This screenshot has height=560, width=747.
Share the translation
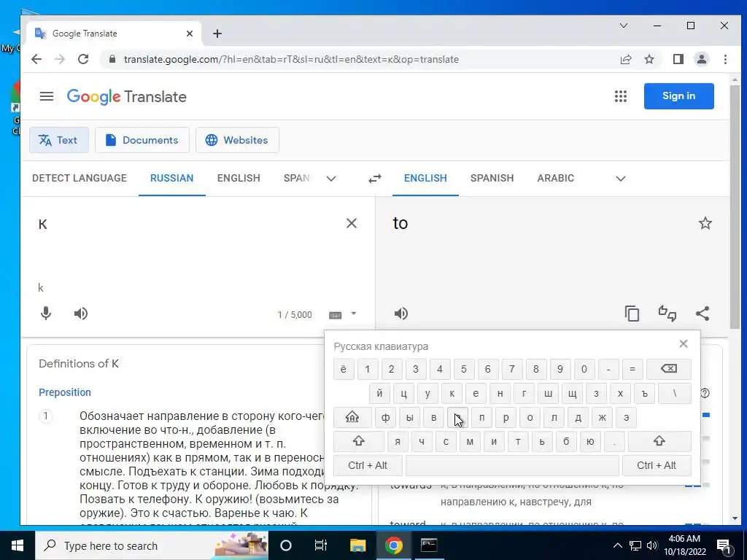pos(703,314)
